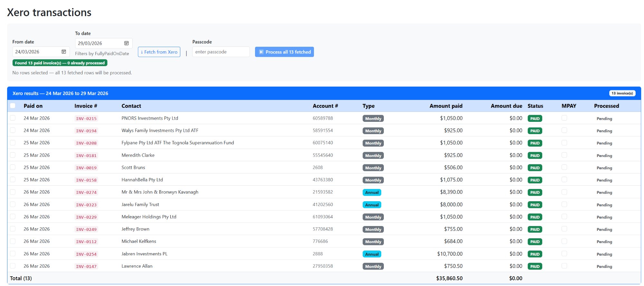Click contact Michael Kelfkens
644x286 pixels.
[139, 241]
